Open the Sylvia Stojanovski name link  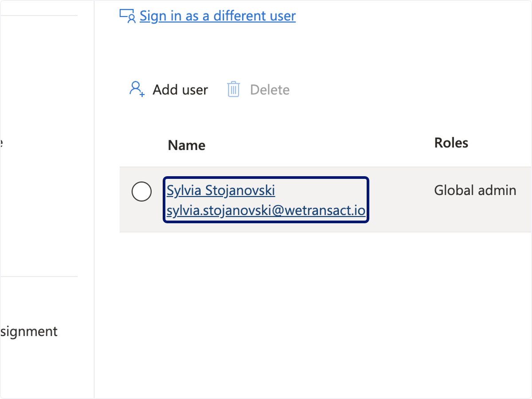(221, 190)
